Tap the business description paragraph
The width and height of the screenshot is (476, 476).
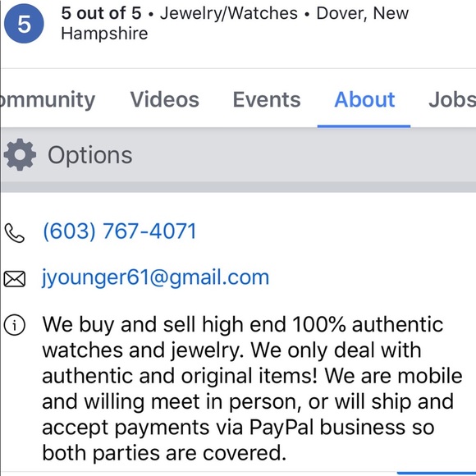point(252,388)
